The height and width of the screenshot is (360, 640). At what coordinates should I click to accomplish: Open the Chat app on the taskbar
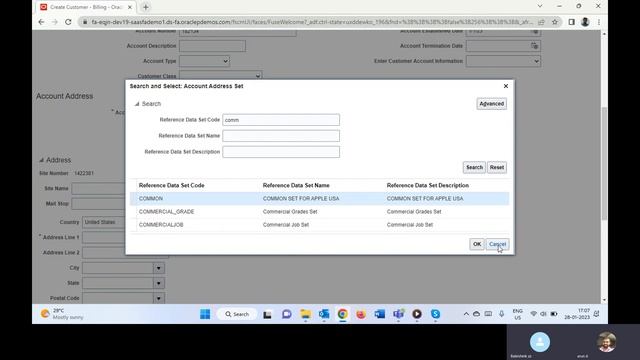click(x=287, y=314)
